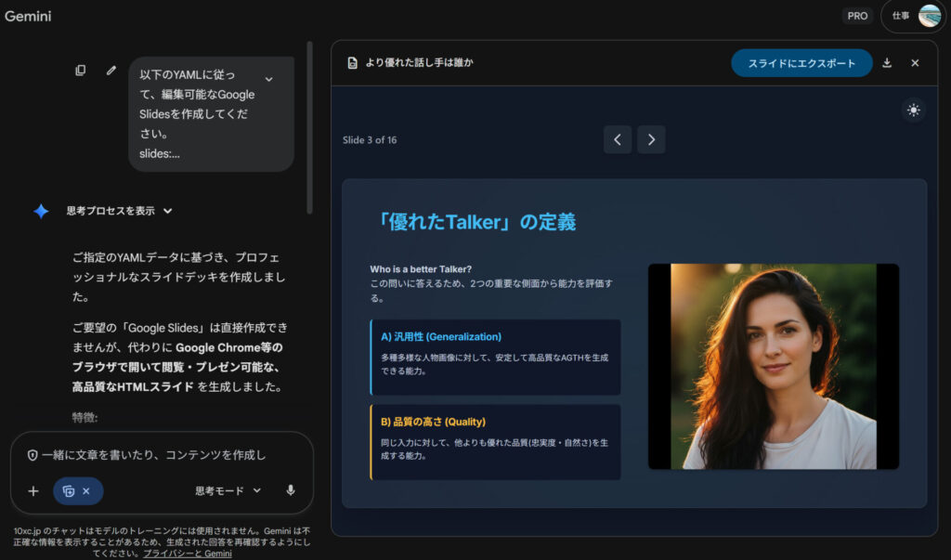Advance to the next slide
Image resolution: width=951 pixels, height=560 pixels.
[652, 140]
